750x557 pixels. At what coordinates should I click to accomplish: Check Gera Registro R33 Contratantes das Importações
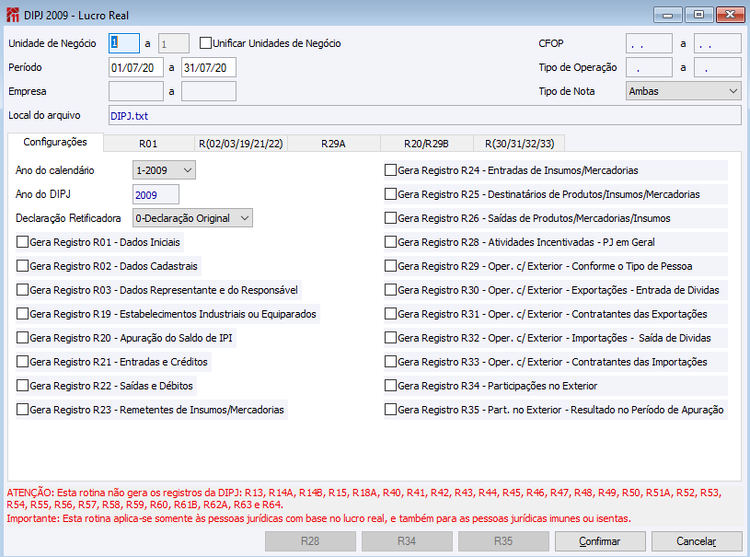[391, 361]
